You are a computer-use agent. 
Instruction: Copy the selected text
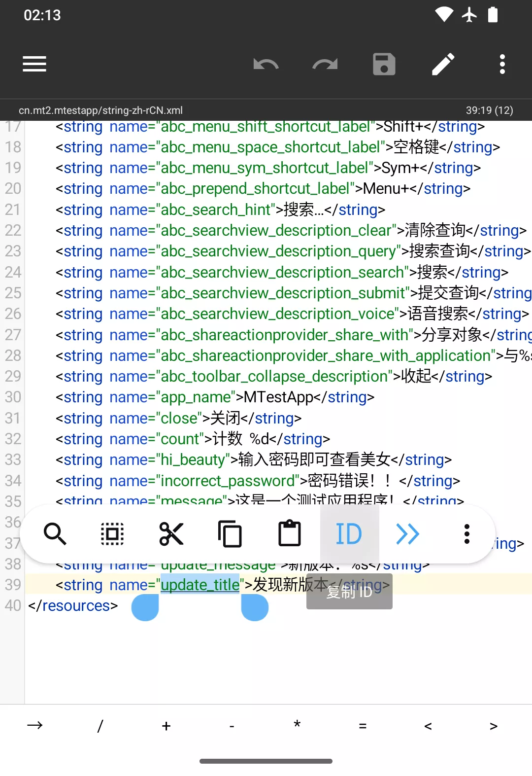click(231, 534)
